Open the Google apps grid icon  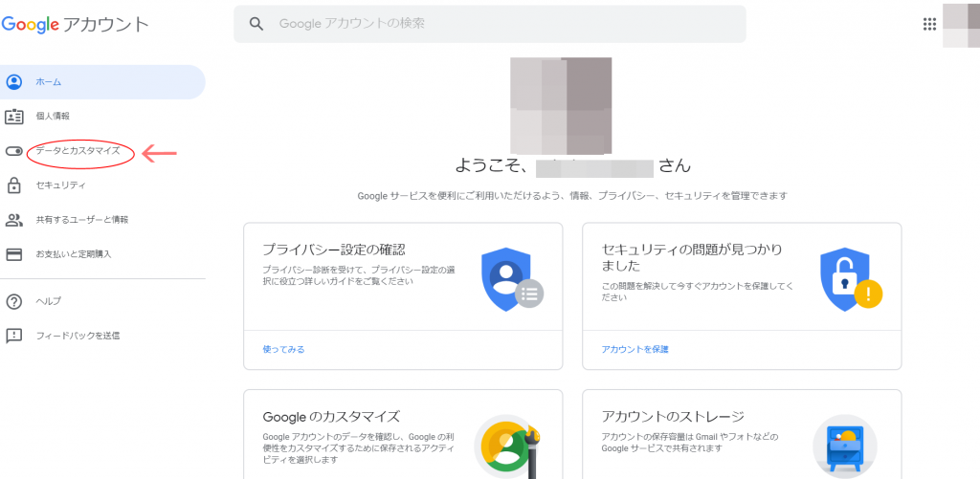tap(929, 24)
